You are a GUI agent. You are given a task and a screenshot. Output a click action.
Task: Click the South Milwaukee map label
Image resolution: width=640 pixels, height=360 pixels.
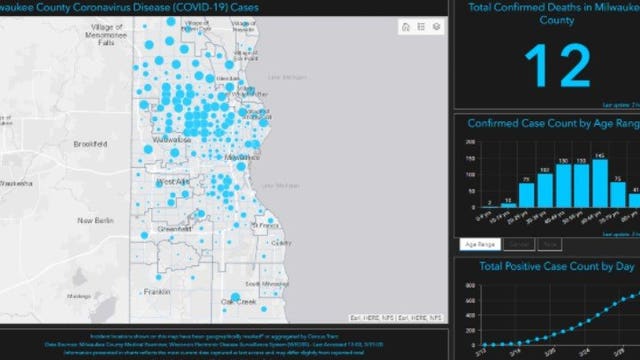(x=267, y=284)
